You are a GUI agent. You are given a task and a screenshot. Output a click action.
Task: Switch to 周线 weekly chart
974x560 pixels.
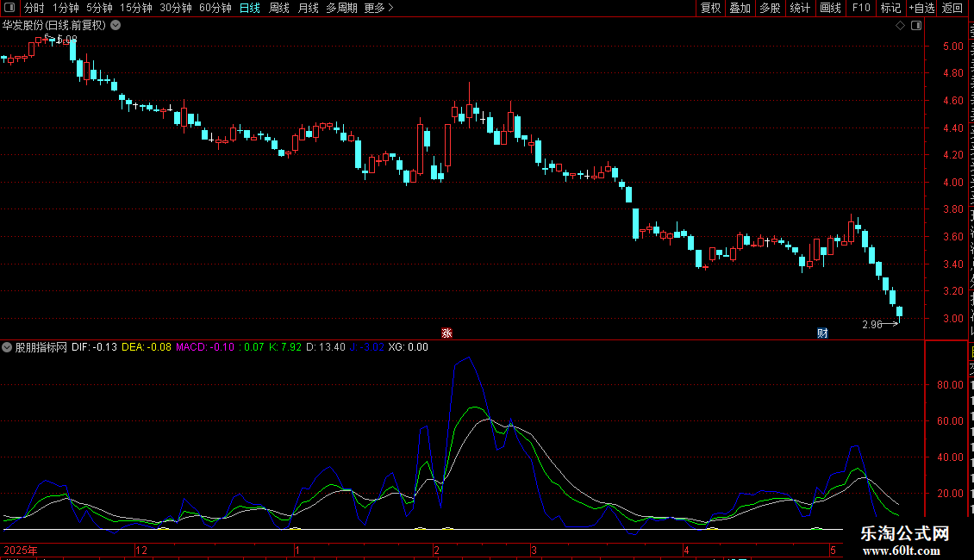(x=279, y=8)
